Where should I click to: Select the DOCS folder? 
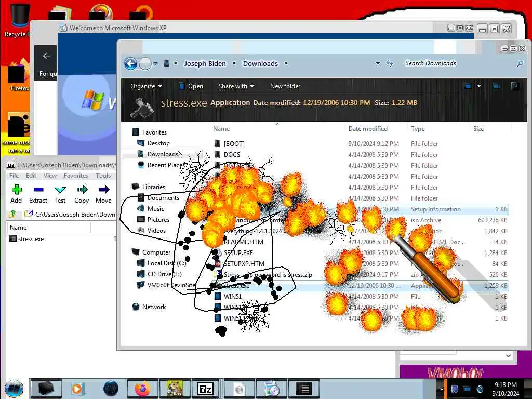(x=228, y=154)
